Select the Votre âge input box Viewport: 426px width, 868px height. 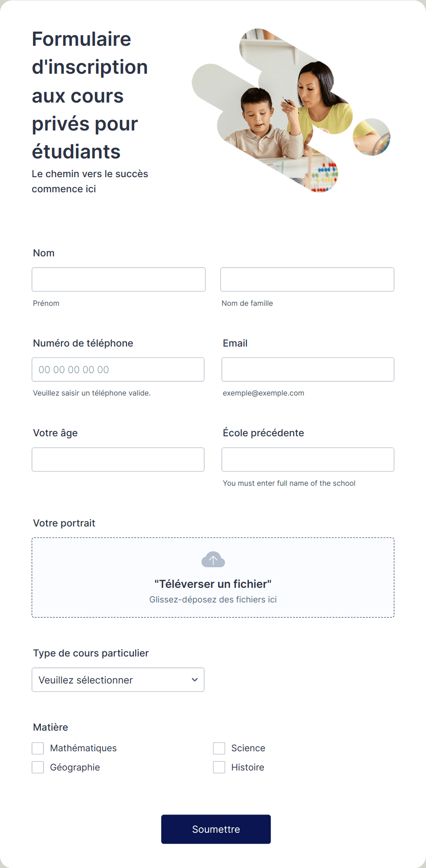point(118,460)
